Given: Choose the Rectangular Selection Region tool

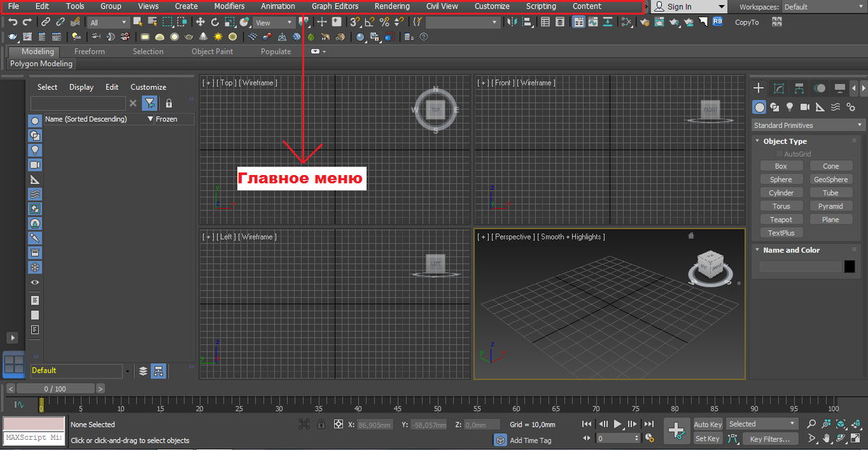Looking at the screenshot, I should [168, 22].
